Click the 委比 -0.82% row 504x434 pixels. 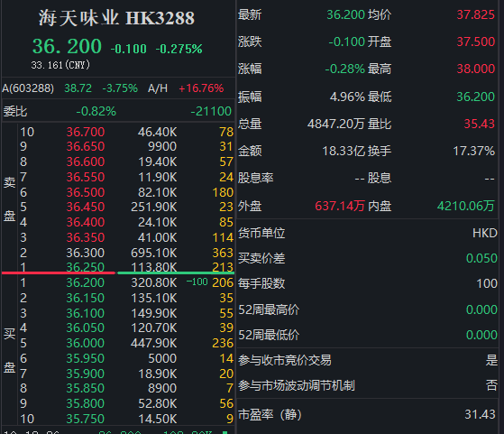117,111
